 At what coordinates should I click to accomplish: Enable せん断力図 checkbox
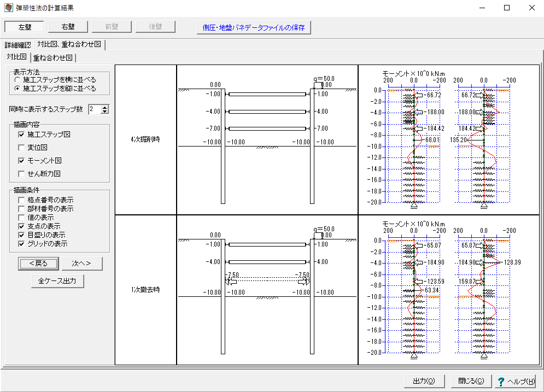point(21,174)
